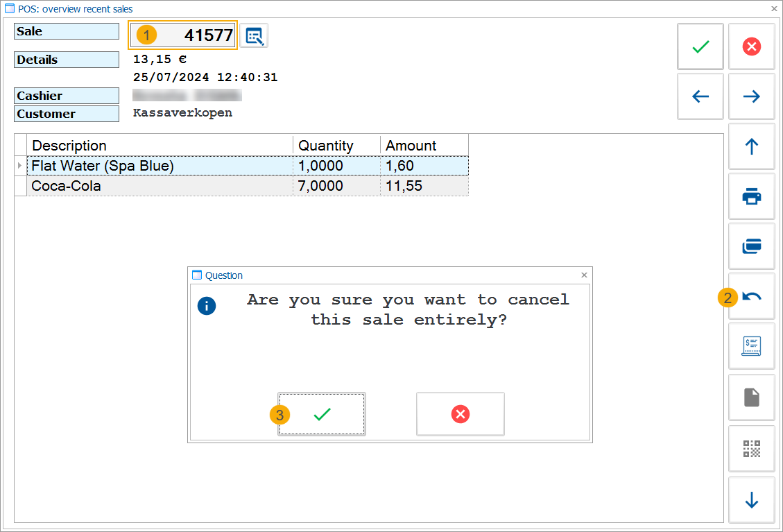The height and width of the screenshot is (532, 783).
Task: Open the receipt printout icon
Action: 751,346
